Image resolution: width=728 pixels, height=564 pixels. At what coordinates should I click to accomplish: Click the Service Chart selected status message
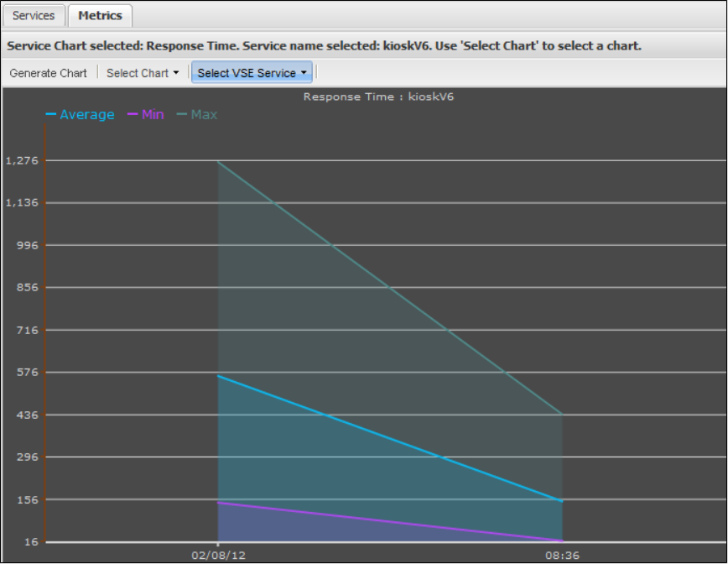click(x=324, y=46)
